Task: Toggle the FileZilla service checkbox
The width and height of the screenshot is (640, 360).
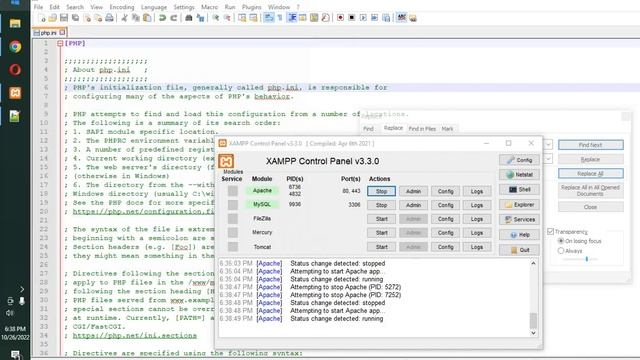Action: click(x=233, y=219)
